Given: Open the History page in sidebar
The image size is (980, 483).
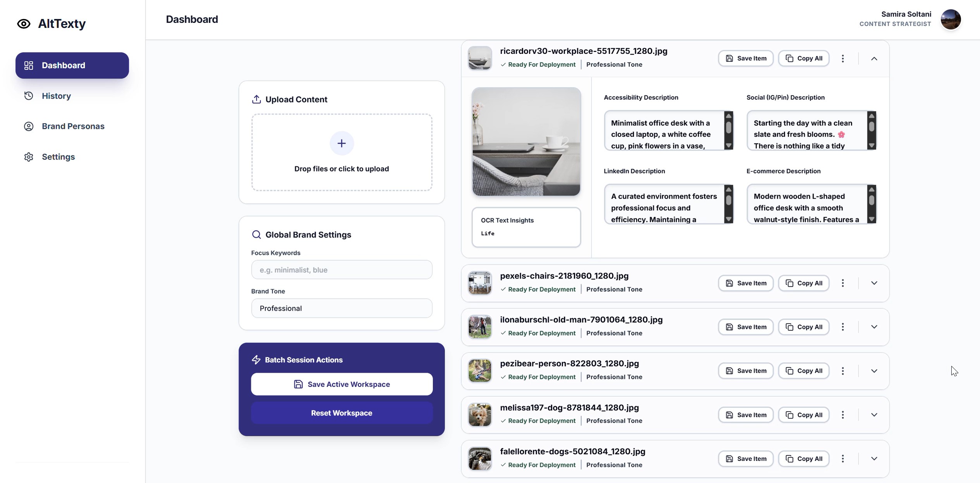Looking at the screenshot, I should point(56,96).
